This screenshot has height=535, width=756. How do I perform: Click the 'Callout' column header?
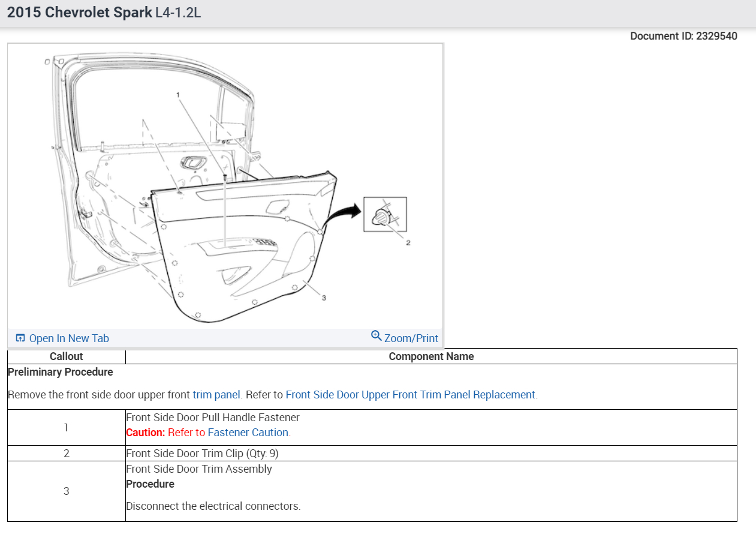click(x=67, y=356)
